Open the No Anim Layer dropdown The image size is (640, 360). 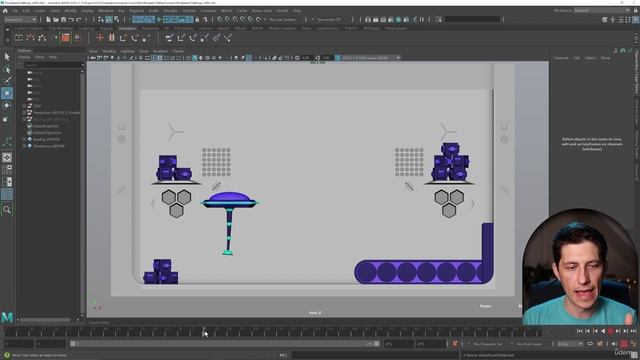(530, 344)
